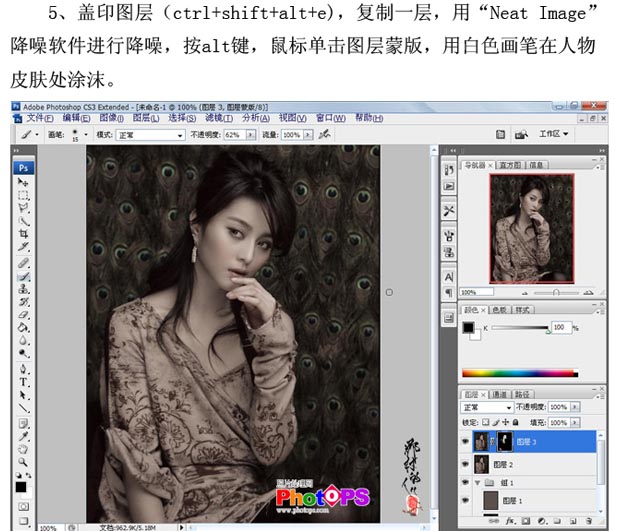The width and height of the screenshot is (619, 531).
Task: Open the brush preset picker dropdown
Action: (x=86, y=135)
